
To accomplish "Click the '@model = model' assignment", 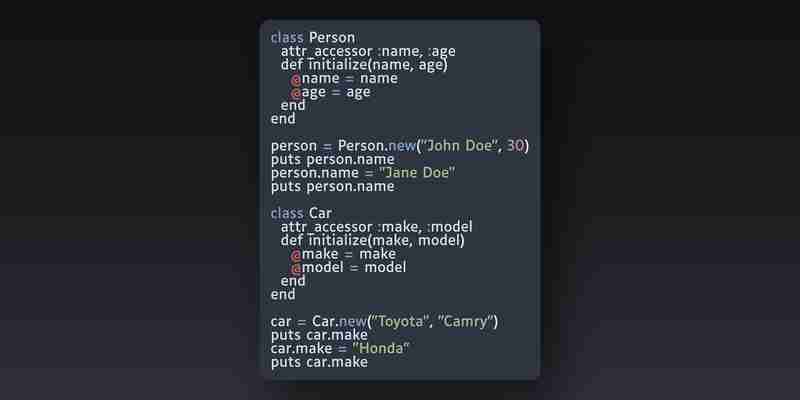I will [348, 267].
